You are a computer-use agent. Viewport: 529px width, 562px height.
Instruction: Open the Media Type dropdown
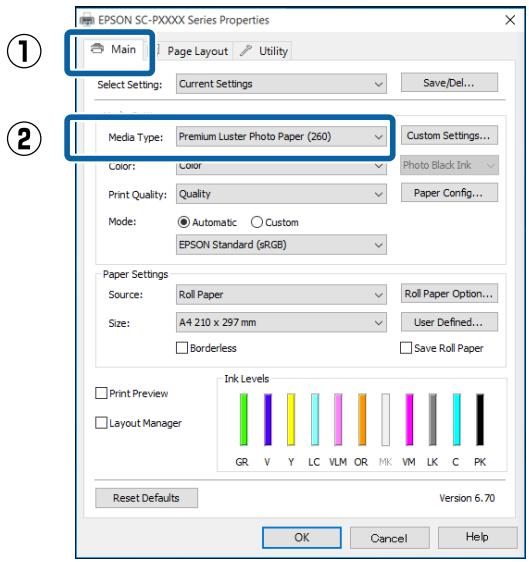click(x=281, y=137)
